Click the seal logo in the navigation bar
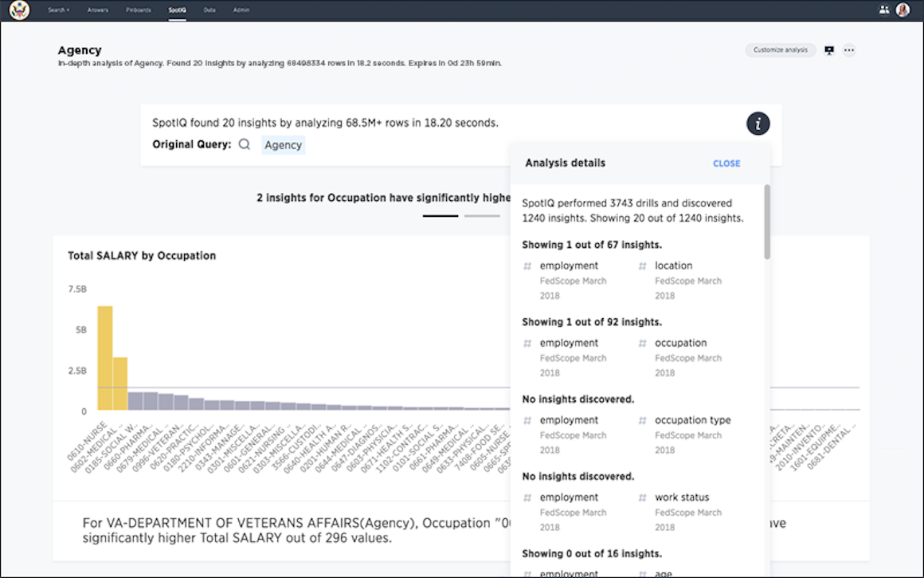 coord(19,10)
